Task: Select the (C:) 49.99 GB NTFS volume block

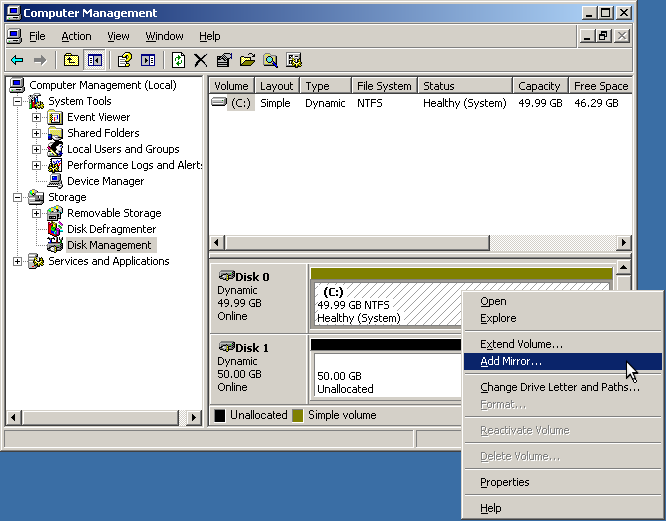Action: pos(386,304)
